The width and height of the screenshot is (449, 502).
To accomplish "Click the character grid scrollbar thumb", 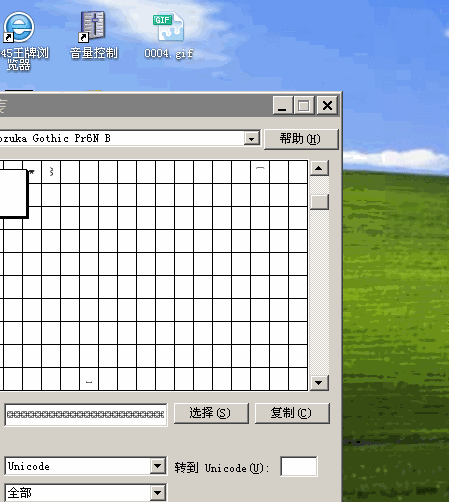I will pos(319,202).
